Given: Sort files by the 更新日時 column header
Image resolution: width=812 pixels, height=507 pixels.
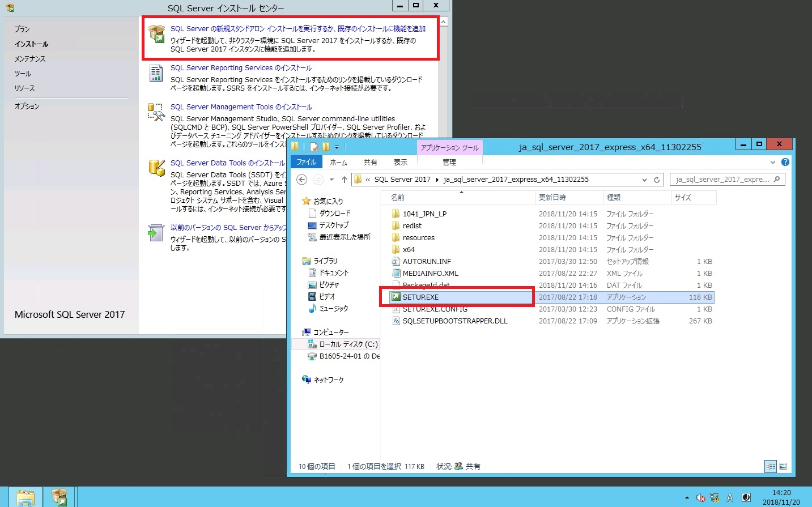Looking at the screenshot, I should pyautogui.click(x=552, y=197).
